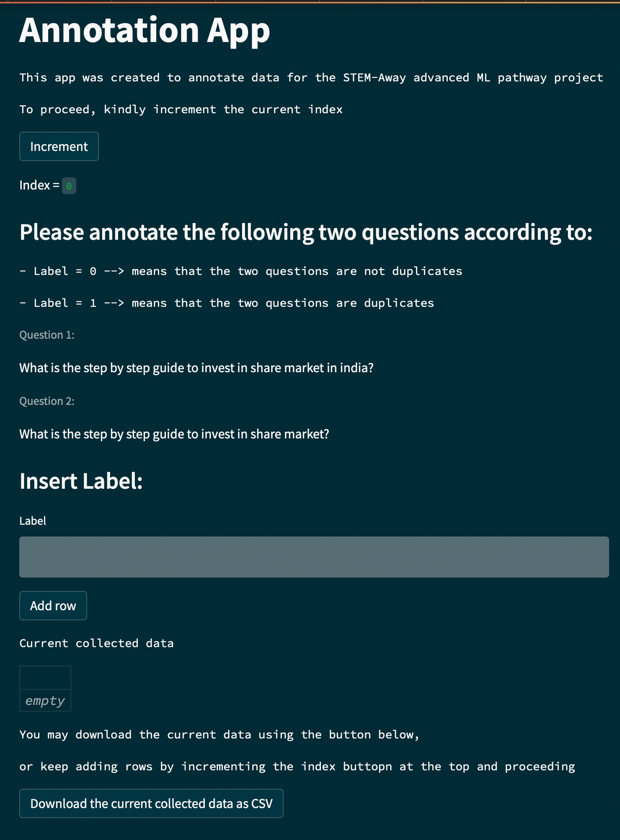Select the 'empty' cell in the data table

pos(45,701)
